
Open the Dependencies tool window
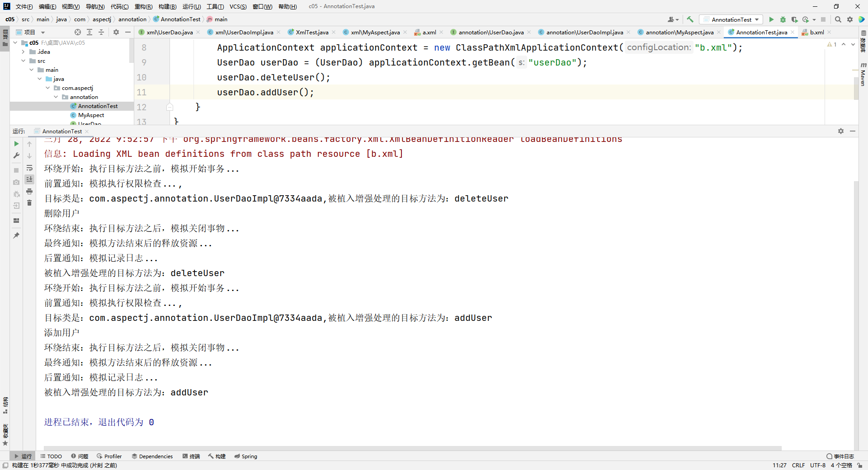tap(152, 456)
